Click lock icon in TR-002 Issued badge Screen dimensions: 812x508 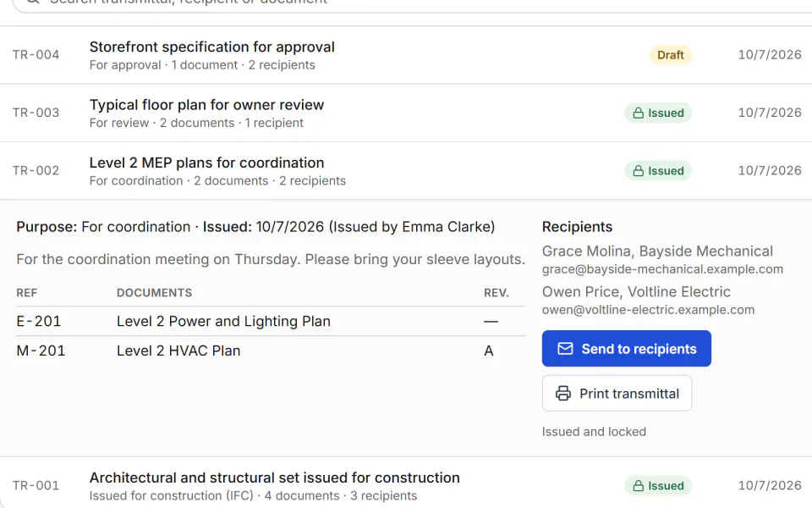(x=639, y=171)
